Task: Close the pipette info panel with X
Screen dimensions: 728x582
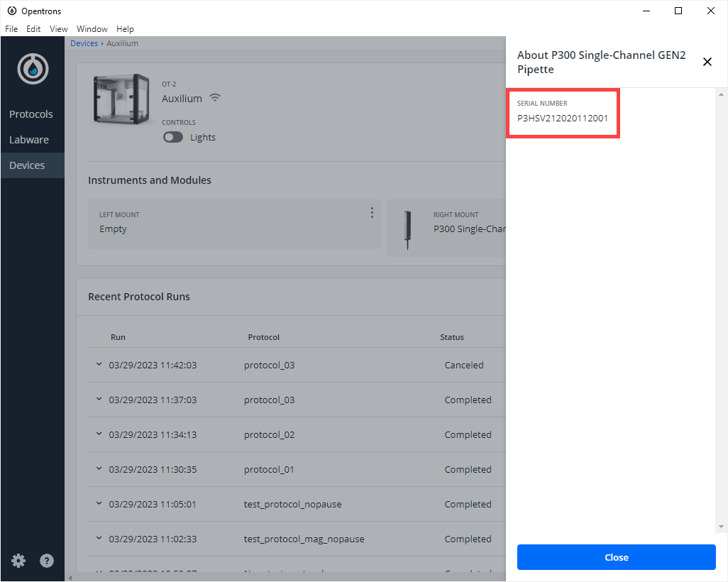Action: coord(707,62)
